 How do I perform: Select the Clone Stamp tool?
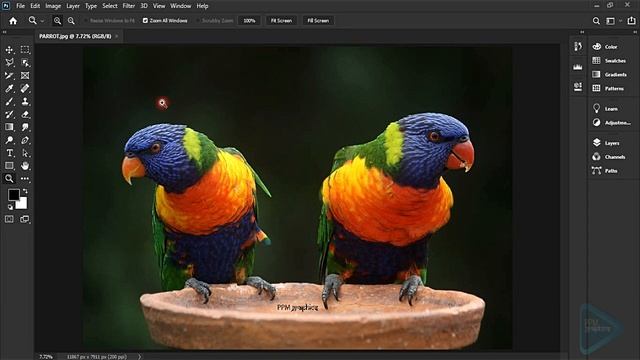[25, 101]
